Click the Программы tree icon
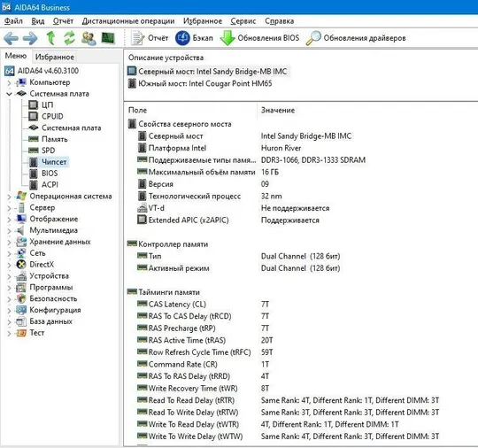This screenshot has height=448, width=478. coord(21,288)
